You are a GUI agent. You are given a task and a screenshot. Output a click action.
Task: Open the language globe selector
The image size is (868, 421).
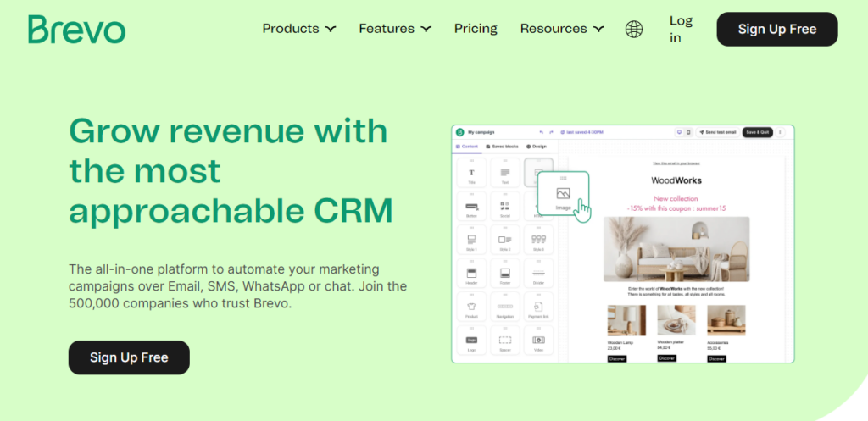(x=634, y=29)
